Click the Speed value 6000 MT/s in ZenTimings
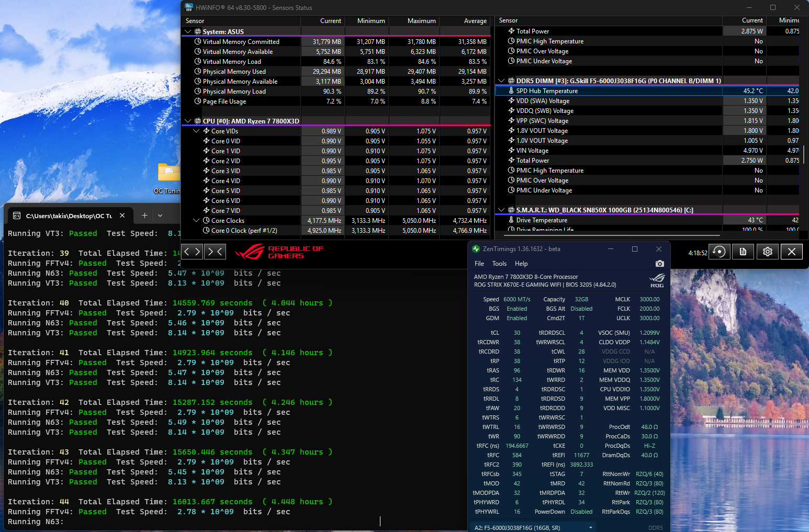 point(516,299)
